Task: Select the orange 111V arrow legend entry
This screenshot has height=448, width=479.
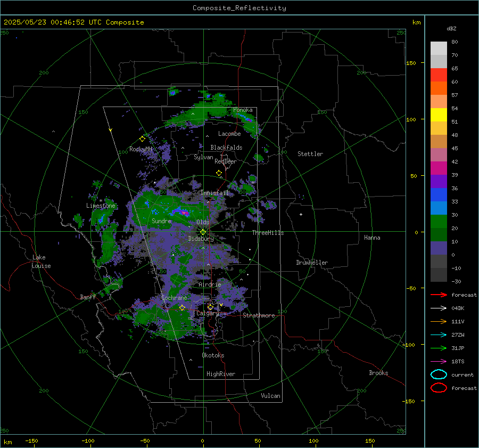Action: (x=439, y=321)
